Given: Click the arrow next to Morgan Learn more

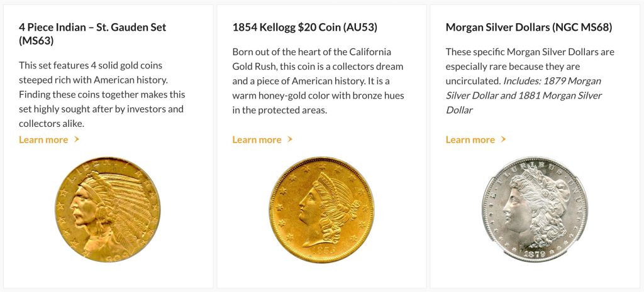Looking at the screenshot, I should click(x=503, y=139).
